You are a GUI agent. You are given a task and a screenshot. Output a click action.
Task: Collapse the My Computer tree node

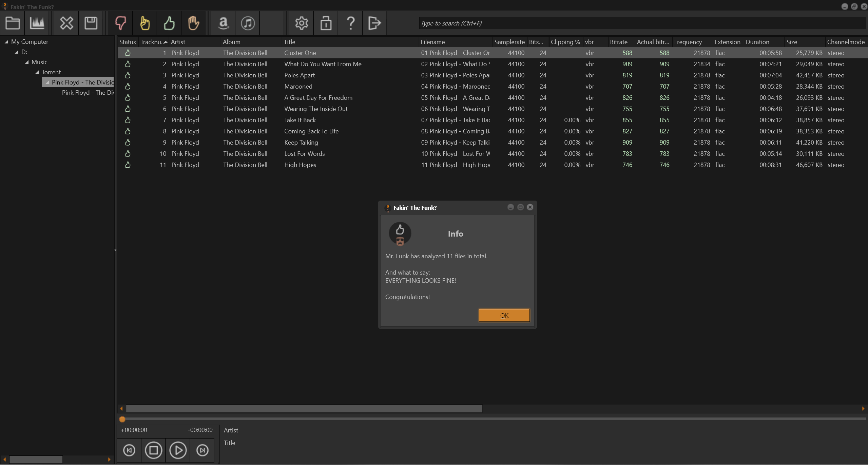(6, 42)
